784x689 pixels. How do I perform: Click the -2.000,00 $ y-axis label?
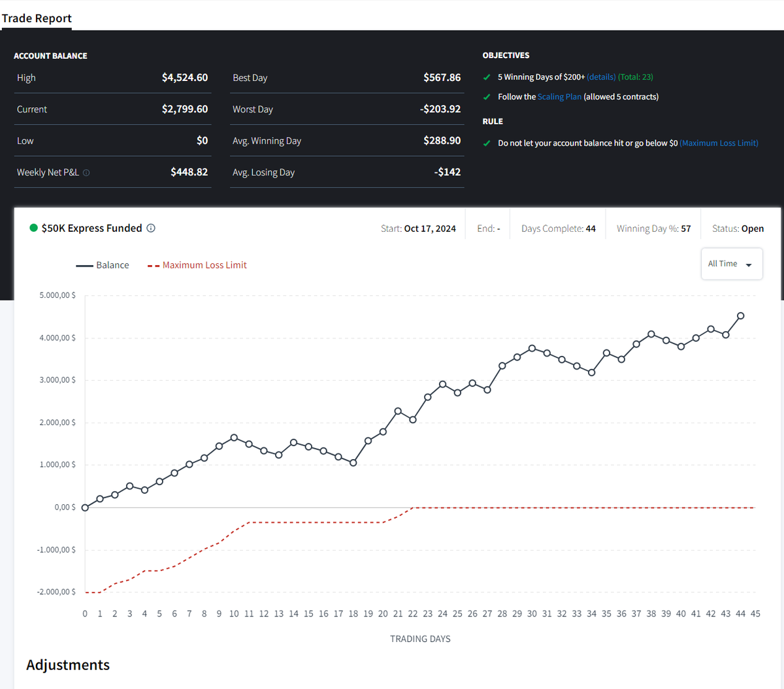click(56, 592)
